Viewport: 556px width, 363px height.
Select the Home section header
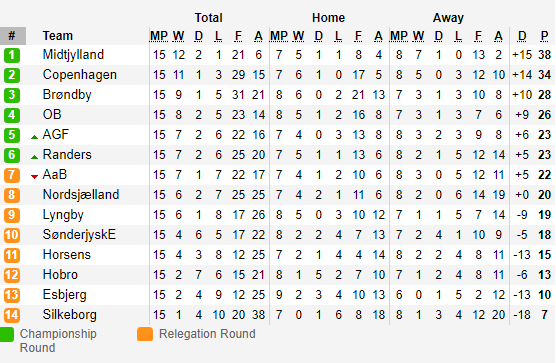pyautogui.click(x=328, y=18)
